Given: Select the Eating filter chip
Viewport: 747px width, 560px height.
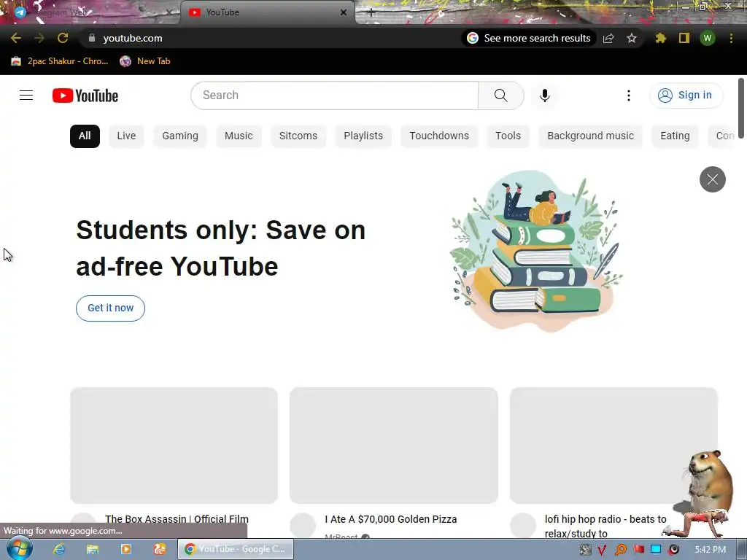Looking at the screenshot, I should click(x=675, y=136).
